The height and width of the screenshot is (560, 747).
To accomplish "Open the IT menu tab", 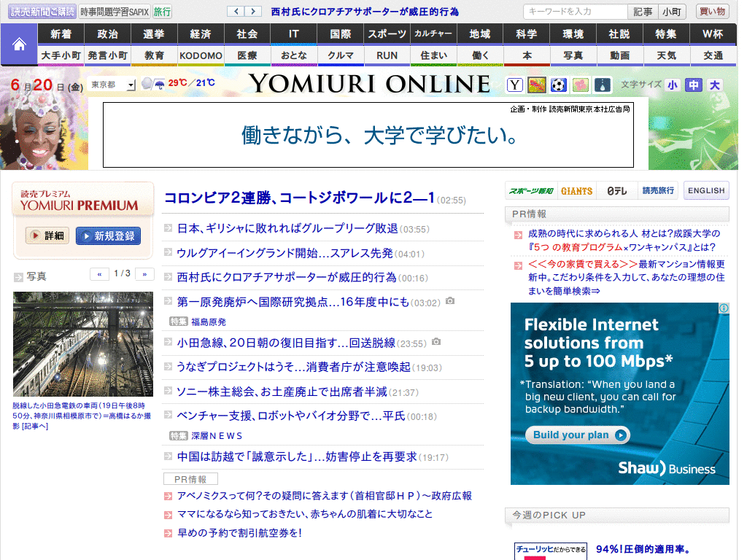I will click(294, 34).
